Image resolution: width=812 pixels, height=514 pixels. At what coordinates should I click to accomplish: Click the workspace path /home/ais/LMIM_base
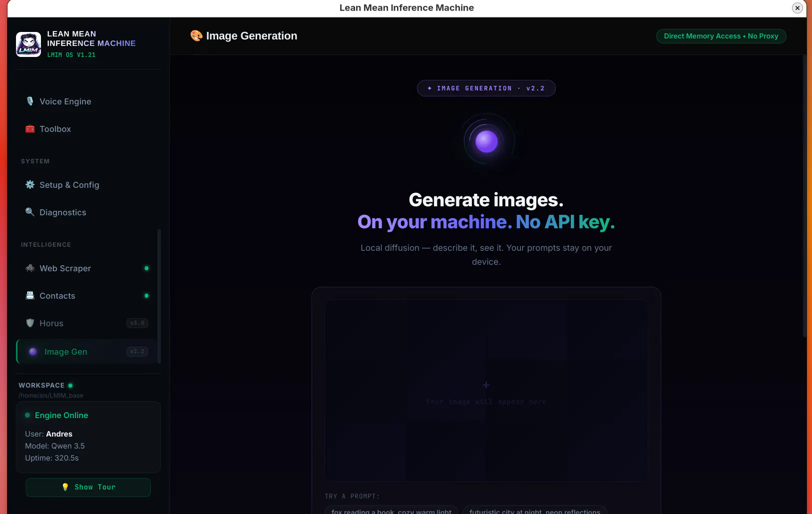51,396
